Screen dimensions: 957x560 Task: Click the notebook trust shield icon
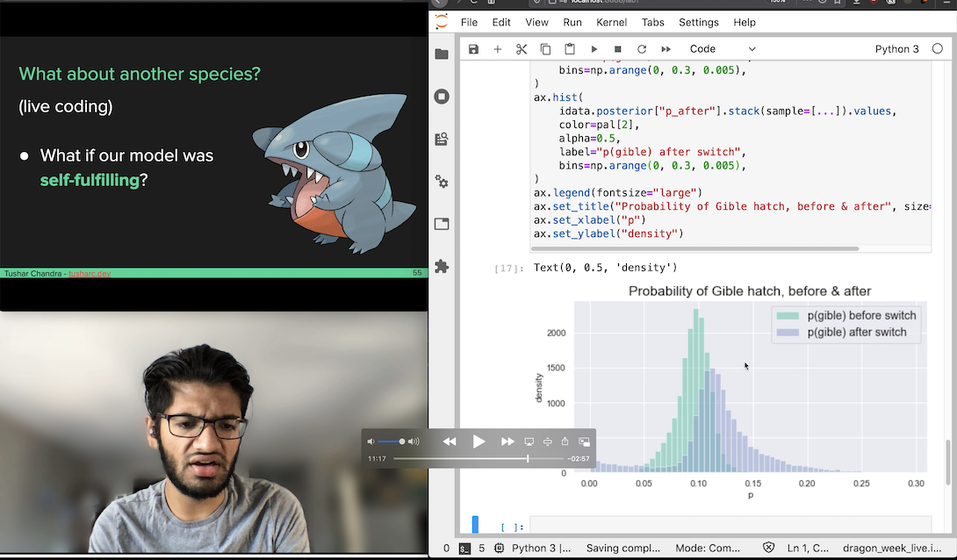(x=768, y=548)
